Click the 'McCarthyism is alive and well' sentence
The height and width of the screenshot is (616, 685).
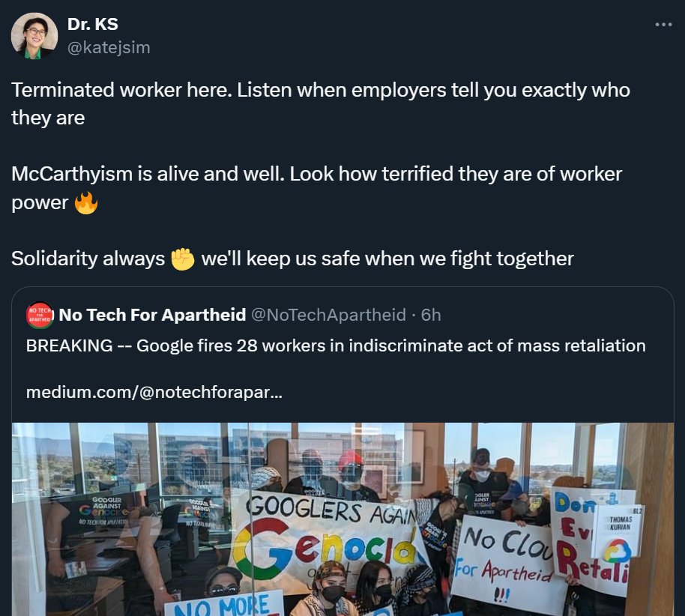tap(148, 174)
